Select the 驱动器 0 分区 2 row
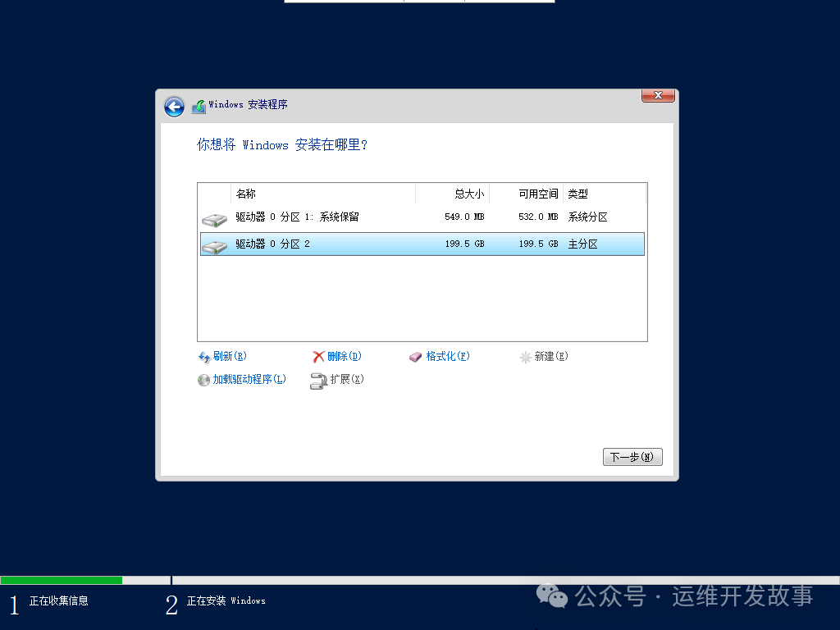This screenshot has height=630, width=840. tap(369, 243)
